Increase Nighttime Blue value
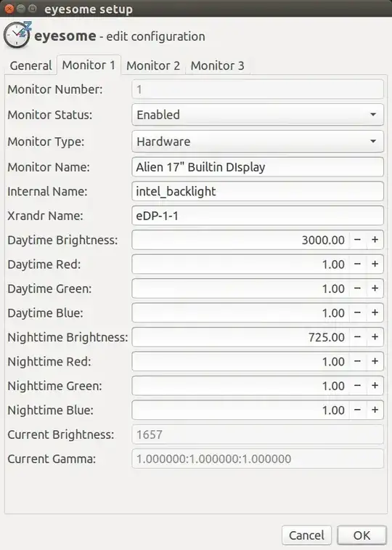The width and height of the screenshot is (392, 550). click(x=375, y=410)
